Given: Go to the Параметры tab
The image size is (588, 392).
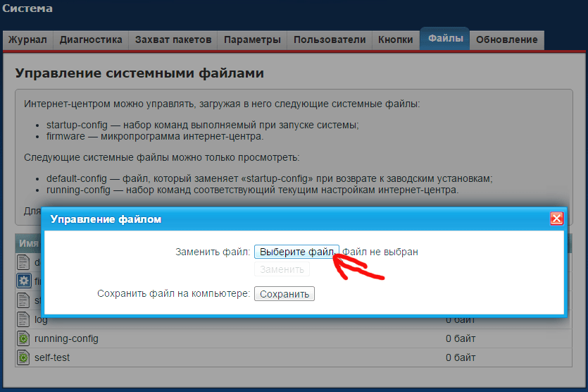Looking at the screenshot, I should click(252, 39).
